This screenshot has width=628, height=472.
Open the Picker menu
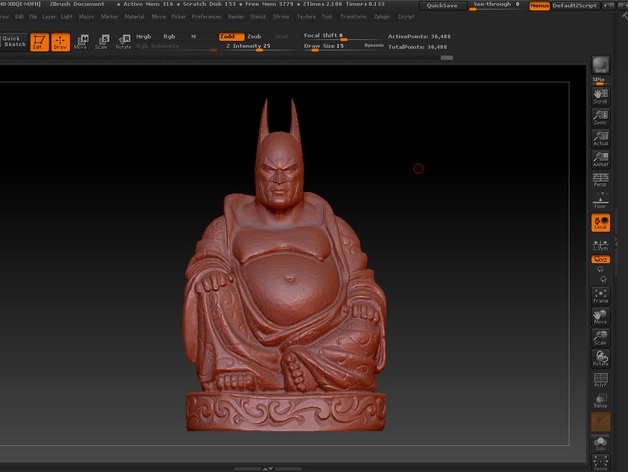(x=179, y=17)
